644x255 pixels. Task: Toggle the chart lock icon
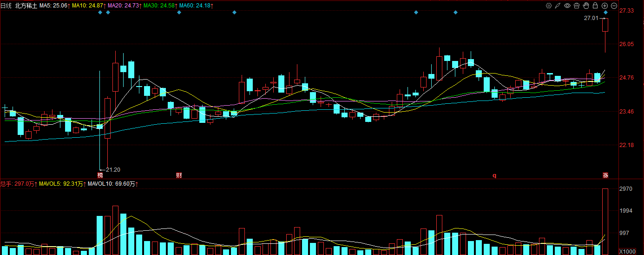pyautogui.click(x=595, y=6)
